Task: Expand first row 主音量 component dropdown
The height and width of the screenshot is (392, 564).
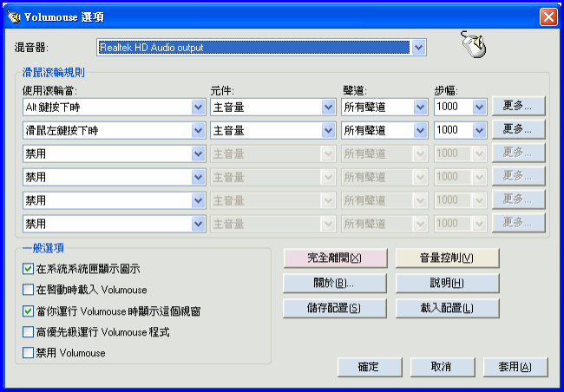Action: 328,107
